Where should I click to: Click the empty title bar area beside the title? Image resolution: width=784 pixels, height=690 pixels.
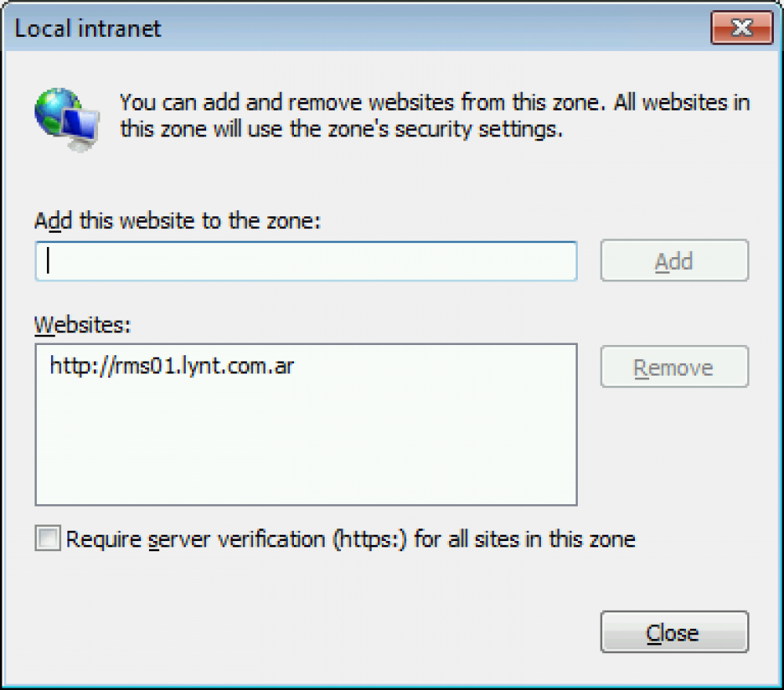click(x=435, y=28)
